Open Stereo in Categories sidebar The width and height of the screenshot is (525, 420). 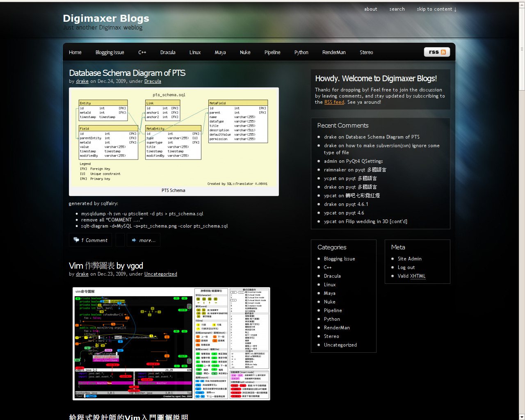331,336
